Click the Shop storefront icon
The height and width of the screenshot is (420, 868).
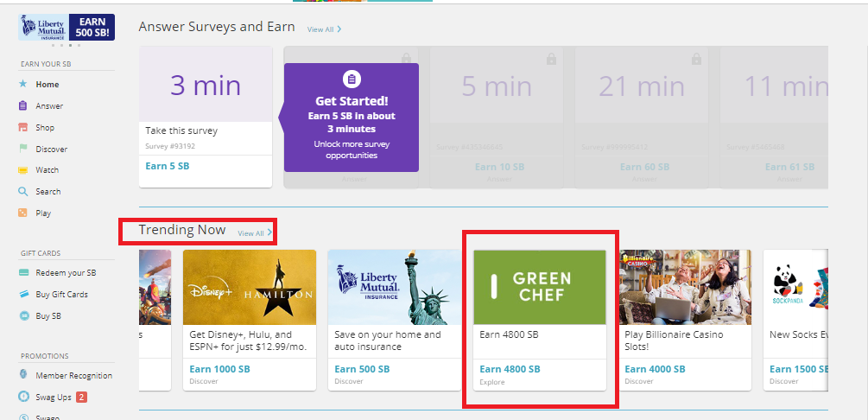pyautogui.click(x=22, y=127)
